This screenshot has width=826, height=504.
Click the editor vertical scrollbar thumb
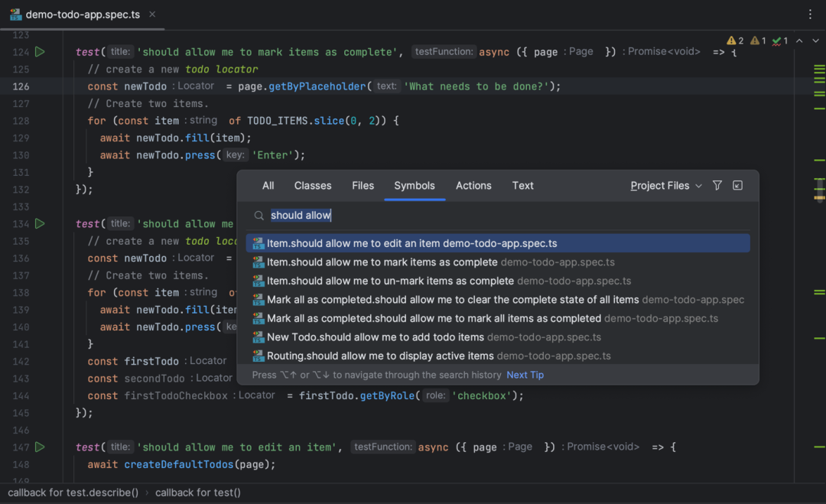[x=819, y=189]
